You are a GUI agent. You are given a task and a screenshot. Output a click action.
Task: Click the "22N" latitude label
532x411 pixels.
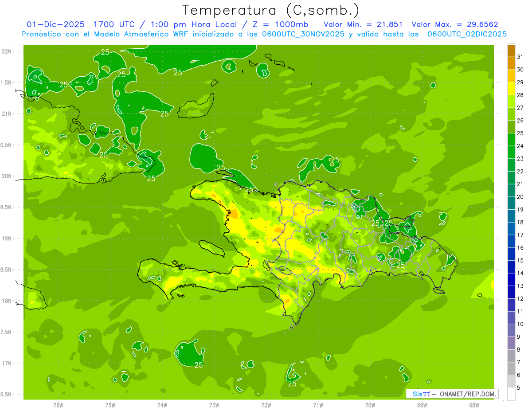pyautogui.click(x=8, y=51)
